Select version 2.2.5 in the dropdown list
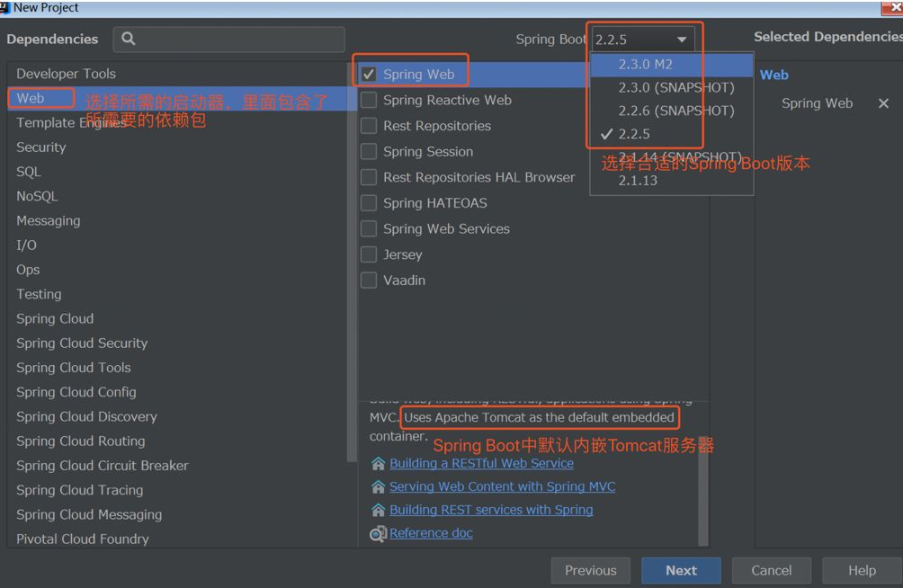Viewport: 903px width, 588px height. tap(672, 134)
